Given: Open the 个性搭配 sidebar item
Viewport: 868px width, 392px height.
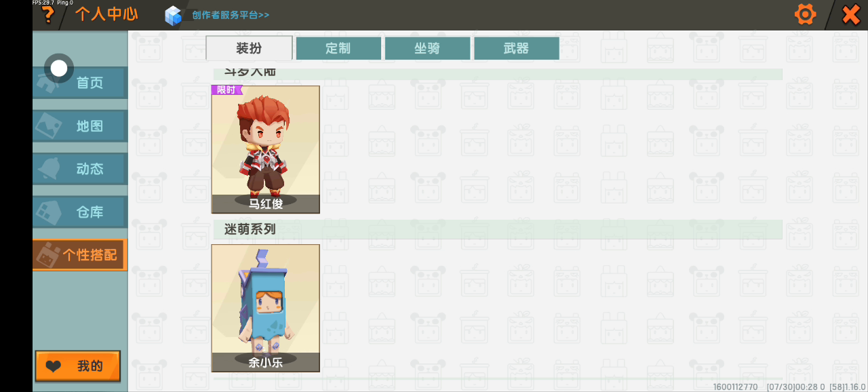Looking at the screenshot, I should pyautogui.click(x=80, y=255).
